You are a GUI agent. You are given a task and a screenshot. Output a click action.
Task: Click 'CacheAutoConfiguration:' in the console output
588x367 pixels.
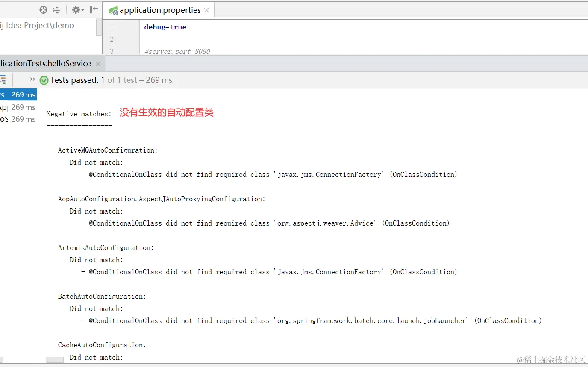(102, 345)
